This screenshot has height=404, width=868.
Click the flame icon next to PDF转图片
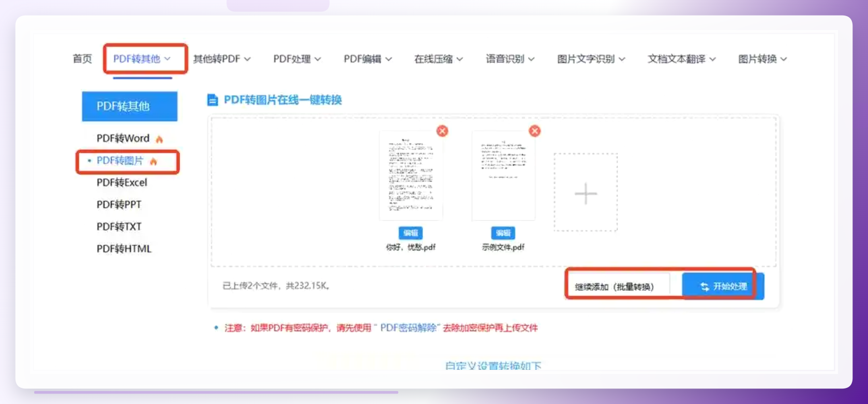coord(153,161)
